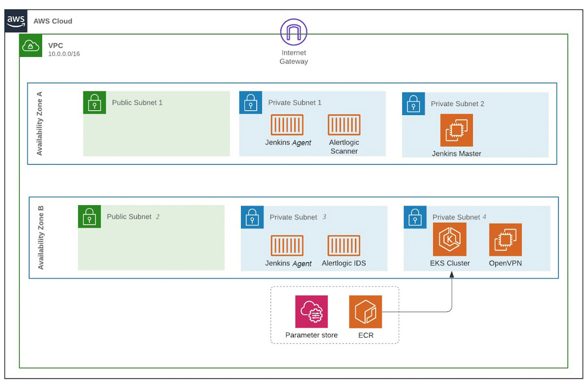Select the Private Subnet 4 lock icon
The height and width of the screenshot is (388, 588).
(415, 217)
